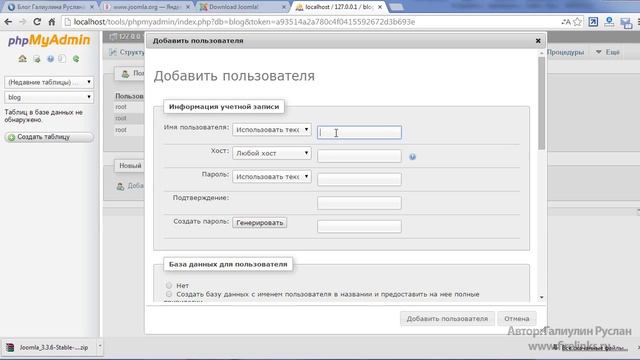Screen dimensions: 640x360
Task: Click the Joomla zip file icon in download bar
Action: point(10,347)
